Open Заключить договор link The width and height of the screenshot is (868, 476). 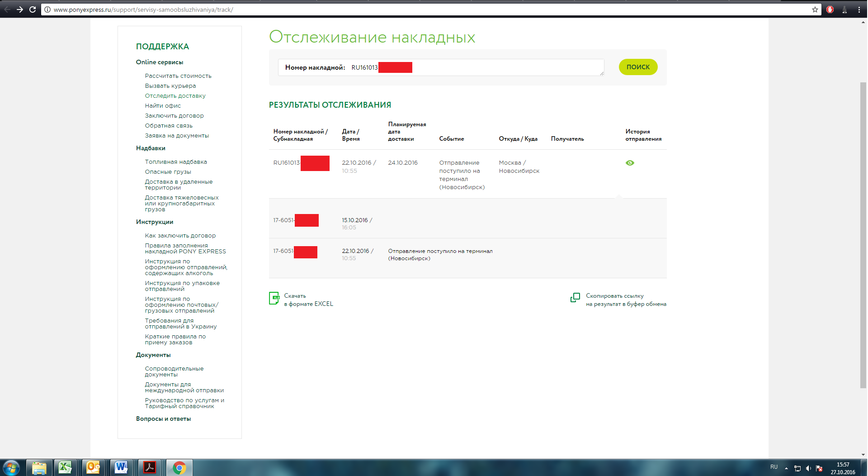[174, 116]
